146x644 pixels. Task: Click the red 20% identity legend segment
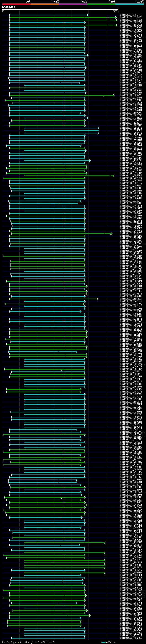pyautogui.click(x=16, y=4)
